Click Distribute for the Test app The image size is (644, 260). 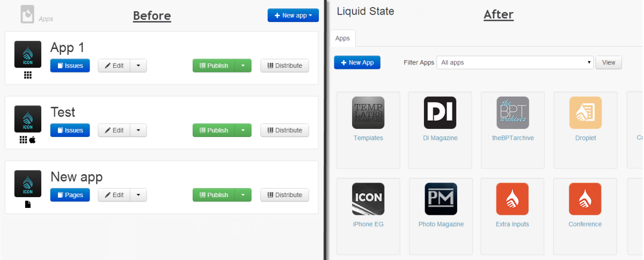(285, 130)
